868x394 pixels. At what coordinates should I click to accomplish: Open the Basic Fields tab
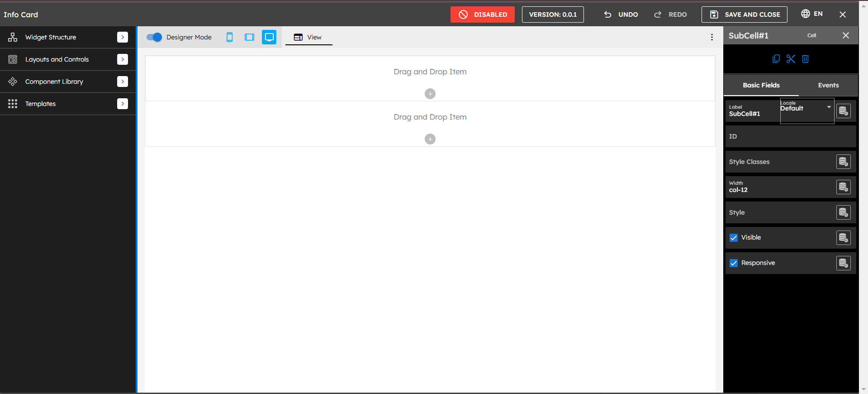pos(761,85)
